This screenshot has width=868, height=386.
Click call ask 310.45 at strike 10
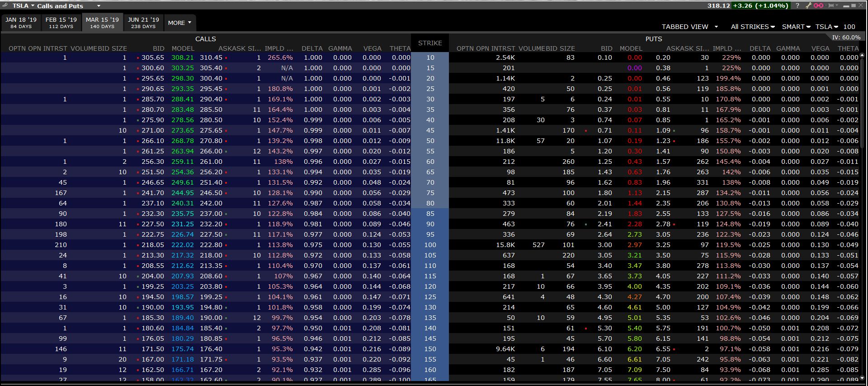tap(211, 57)
